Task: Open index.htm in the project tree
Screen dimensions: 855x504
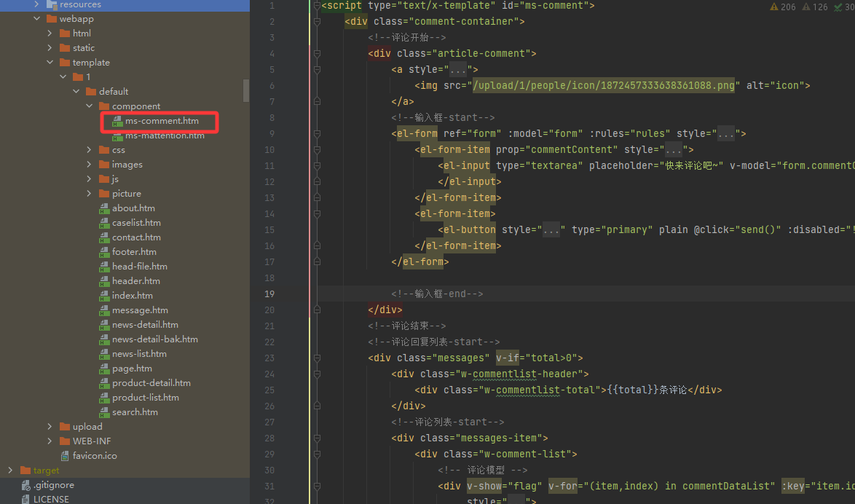Action: coord(132,296)
